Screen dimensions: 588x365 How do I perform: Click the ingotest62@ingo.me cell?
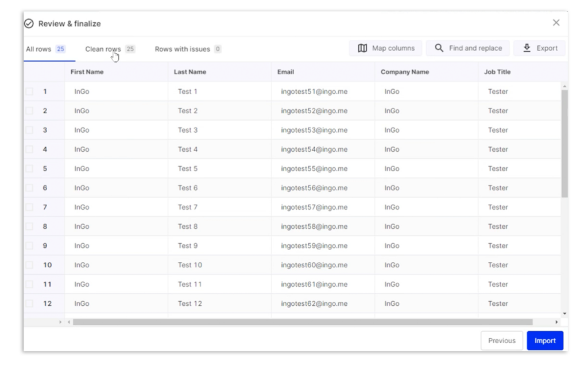click(x=323, y=303)
